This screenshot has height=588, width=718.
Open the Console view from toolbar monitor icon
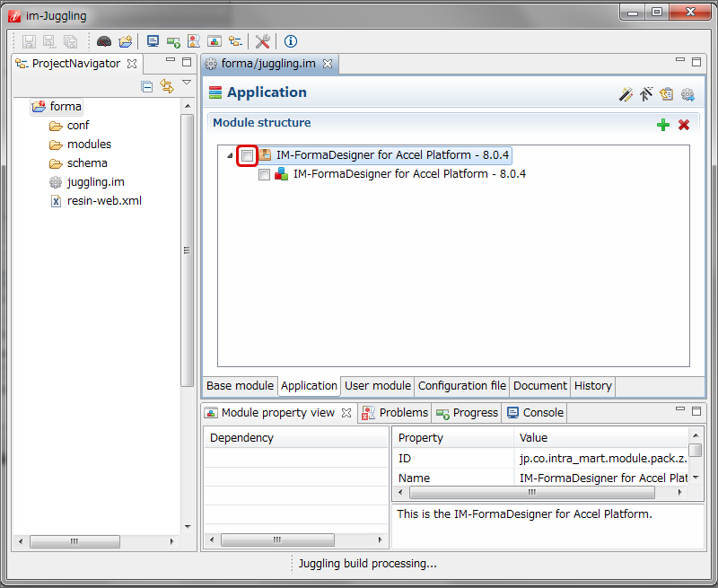click(x=153, y=41)
